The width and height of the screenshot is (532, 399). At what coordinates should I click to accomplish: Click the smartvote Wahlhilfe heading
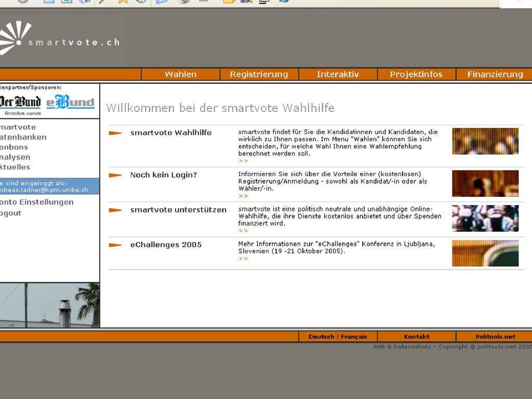(170, 132)
